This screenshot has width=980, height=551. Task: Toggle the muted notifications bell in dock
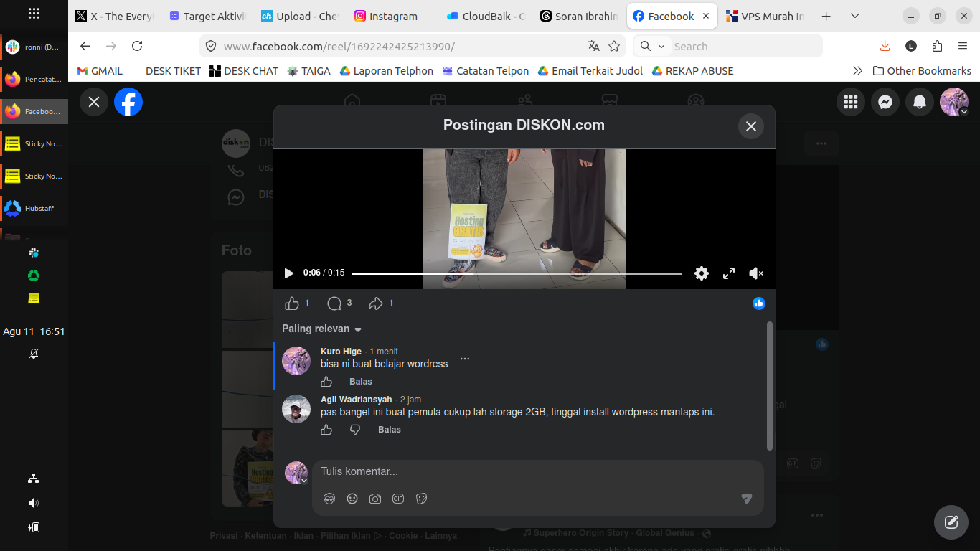34,354
